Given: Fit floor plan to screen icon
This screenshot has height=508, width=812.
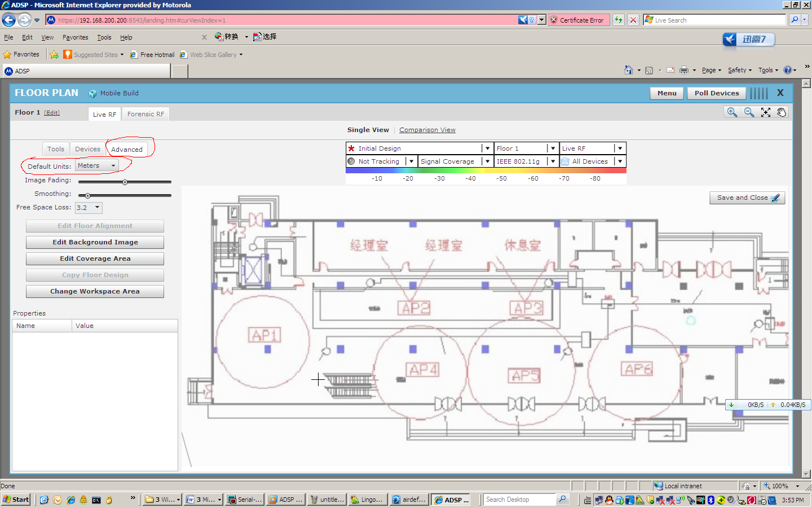Looking at the screenshot, I should [x=765, y=112].
